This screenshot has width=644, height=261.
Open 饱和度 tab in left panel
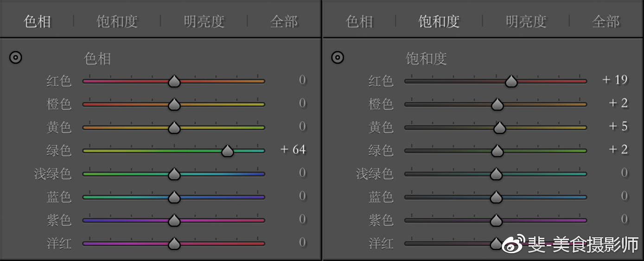click(117, 21)
